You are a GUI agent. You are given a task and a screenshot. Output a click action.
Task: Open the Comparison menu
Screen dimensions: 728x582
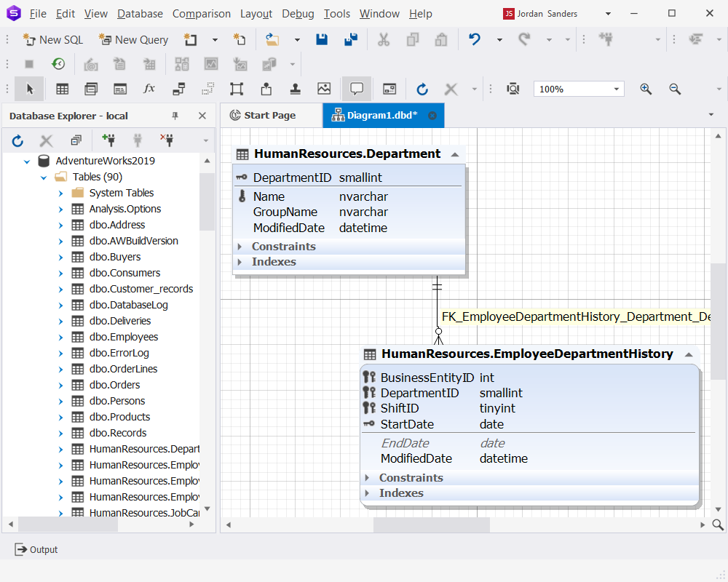(202, 14)
